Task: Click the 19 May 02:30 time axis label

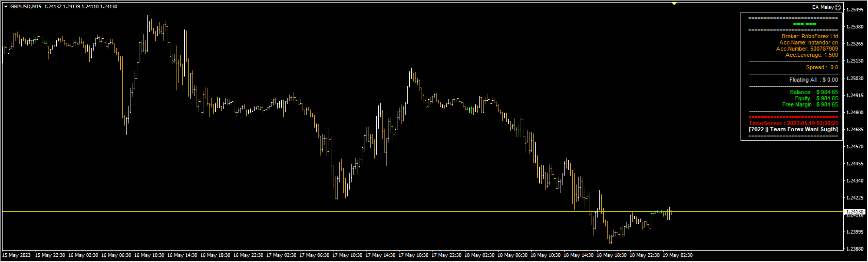Action: 678,255
